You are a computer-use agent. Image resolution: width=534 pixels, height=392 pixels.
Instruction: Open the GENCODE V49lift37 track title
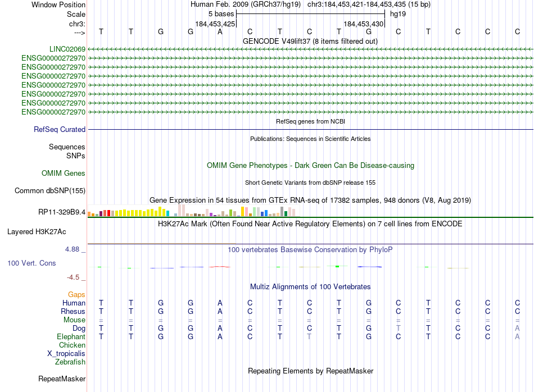point(310,41)
